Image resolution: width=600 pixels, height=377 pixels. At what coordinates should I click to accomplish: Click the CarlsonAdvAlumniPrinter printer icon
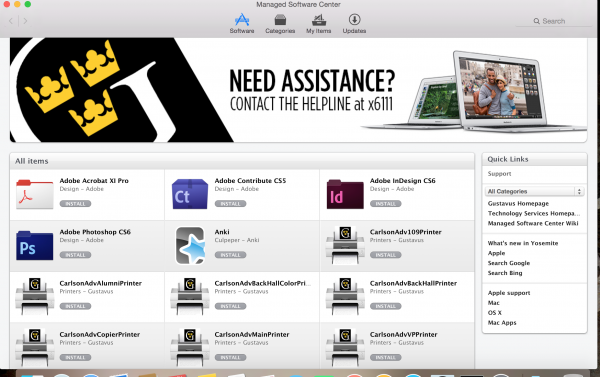(x=35, y=296)
